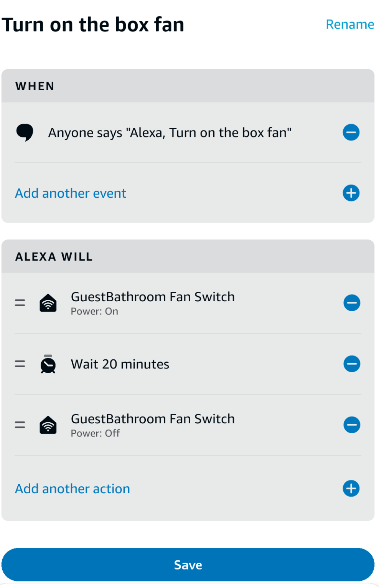Rename the routine

click(350, 24)
